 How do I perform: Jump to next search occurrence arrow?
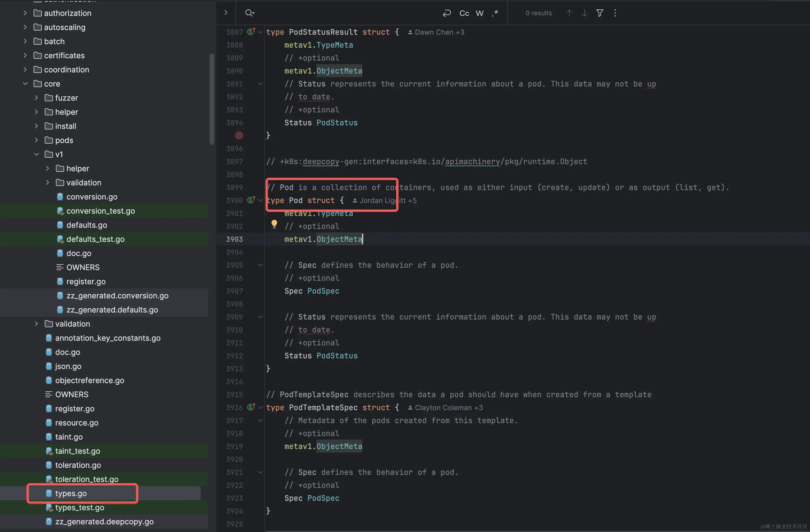click(x=584, y=13)
